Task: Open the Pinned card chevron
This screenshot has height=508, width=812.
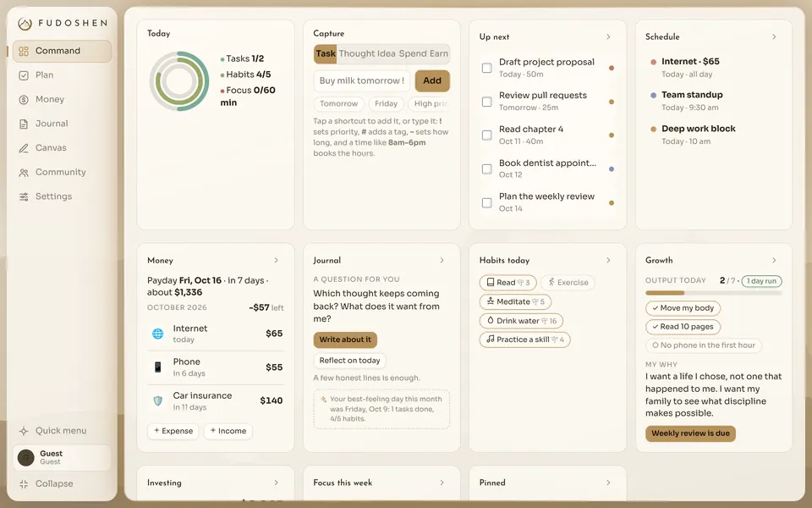Action: pyautogui.click(x=608, y=483)
